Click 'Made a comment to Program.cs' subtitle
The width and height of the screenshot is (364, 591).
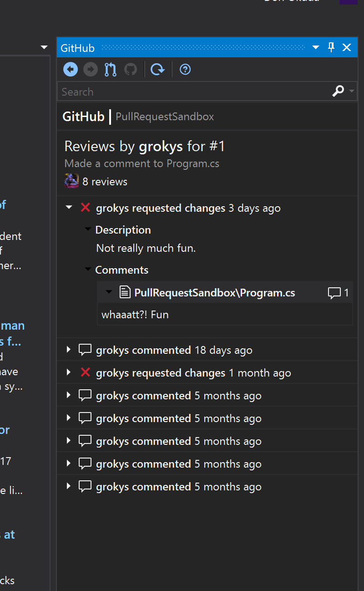[142, 163]
